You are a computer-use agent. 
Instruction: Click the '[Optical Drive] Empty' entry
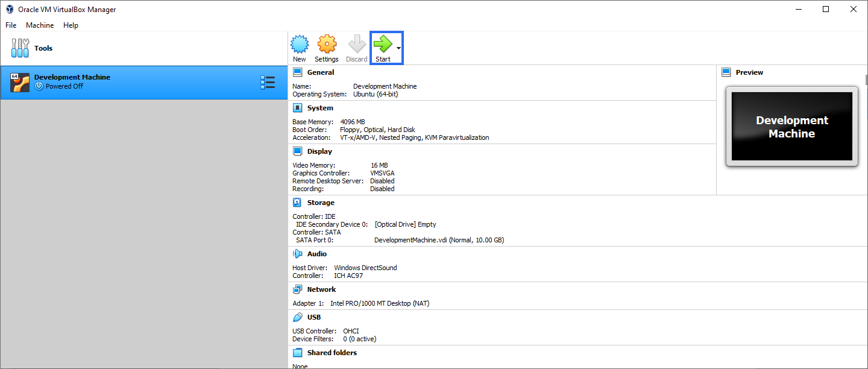[x=405, y=224]
